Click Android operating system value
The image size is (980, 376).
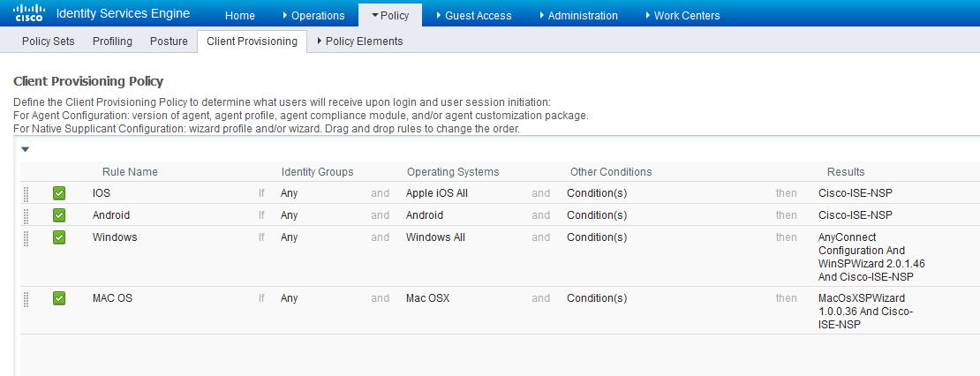click(425, 215)
